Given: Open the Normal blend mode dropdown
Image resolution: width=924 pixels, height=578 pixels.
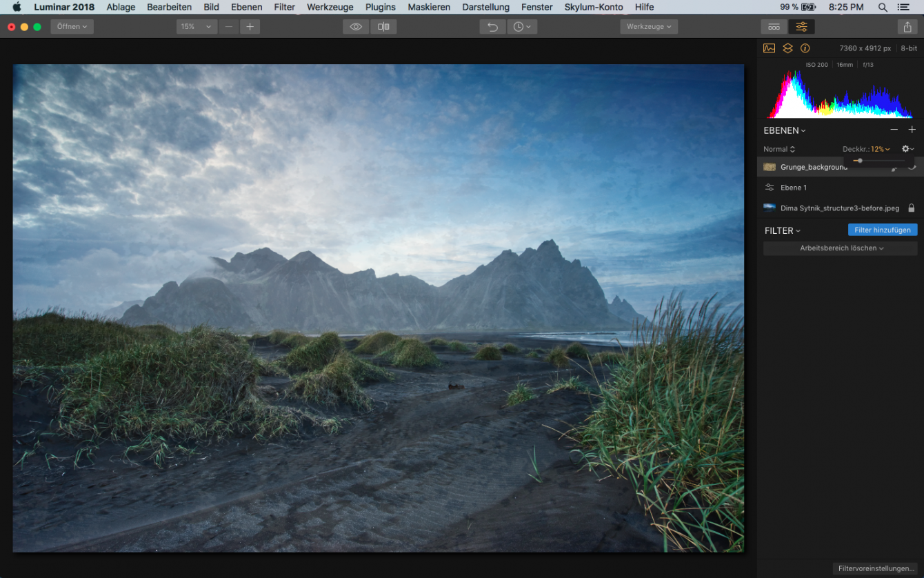Looking at the screenshot, I should point(779,149).
